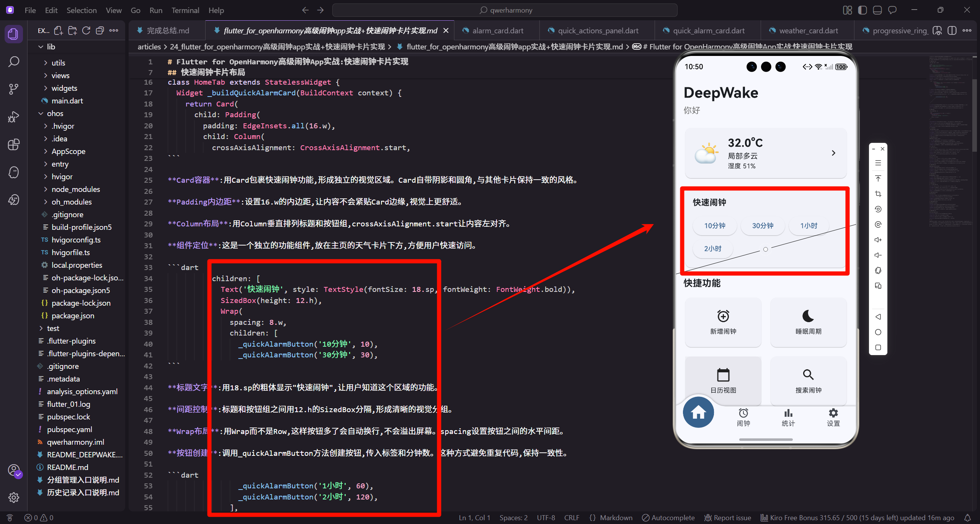Open Markdown preview to the side

(x=937, y=31)
